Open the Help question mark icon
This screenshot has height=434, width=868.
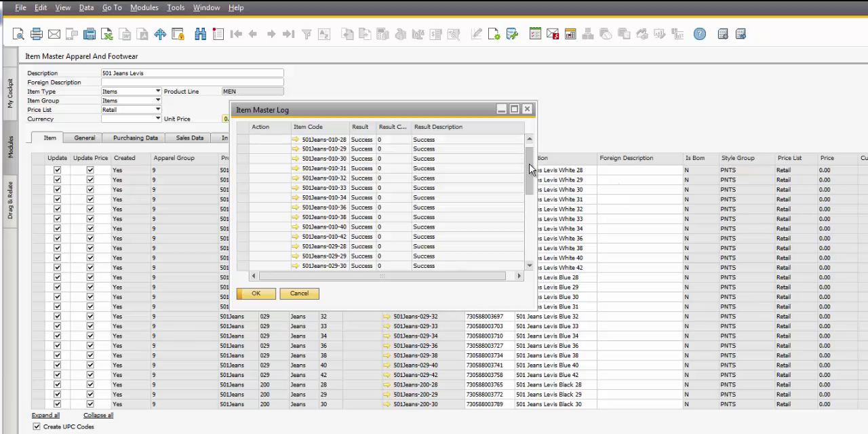coord(700,34)
